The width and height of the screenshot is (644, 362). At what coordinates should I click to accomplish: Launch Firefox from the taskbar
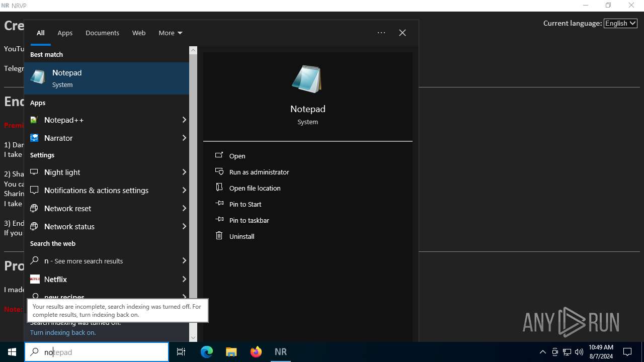point(256,352)
